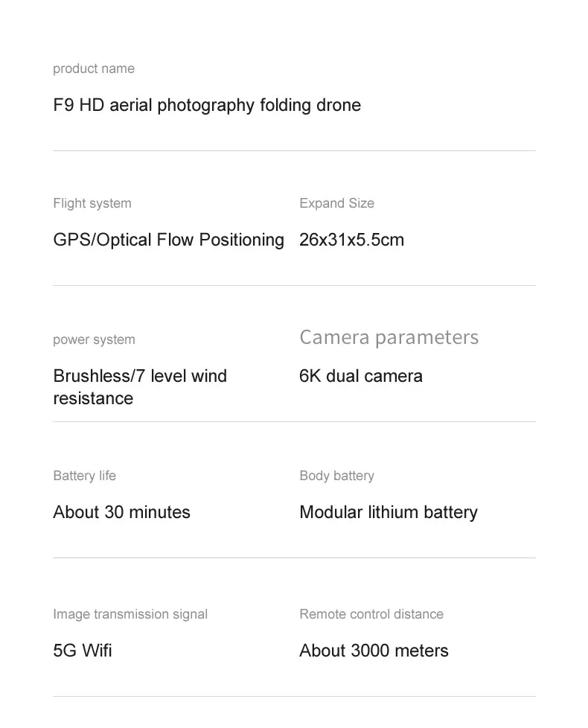Screen dimensions: 588x728
Task: Click the 'Remote control distance' label
Action: coord(371,614)
